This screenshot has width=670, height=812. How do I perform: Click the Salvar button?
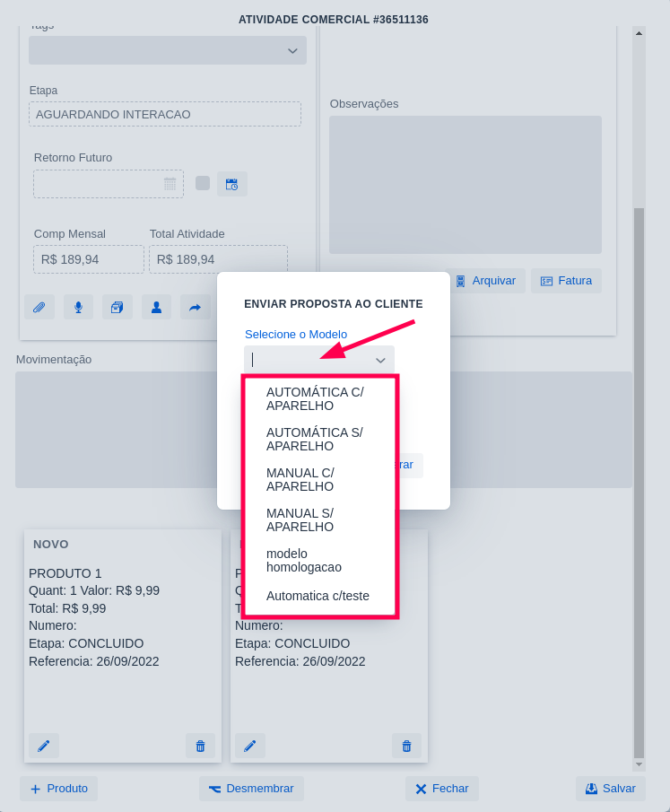[x=610, y=789]
